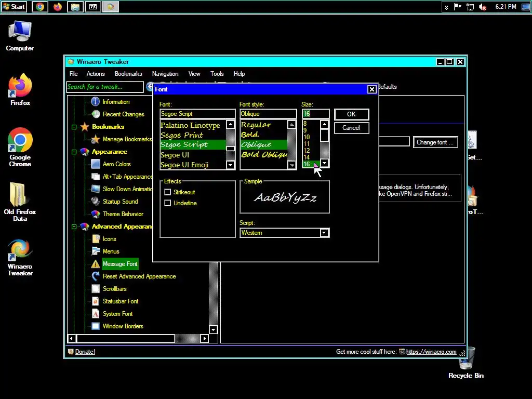Show hidden tray icons chevron

pos(446,7)
